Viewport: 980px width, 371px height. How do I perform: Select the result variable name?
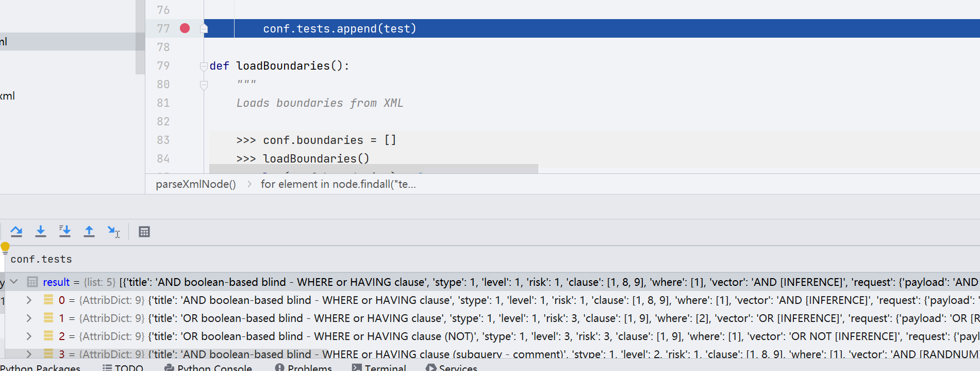(x=56, y=282)
